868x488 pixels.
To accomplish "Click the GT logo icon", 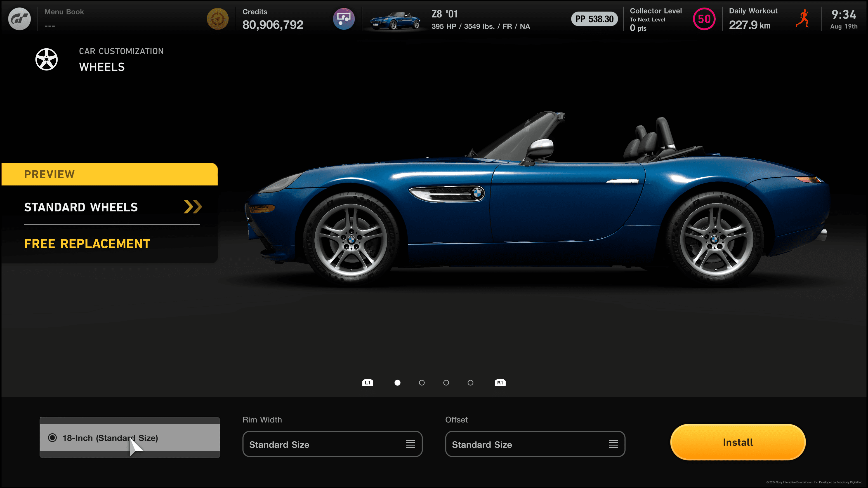I will [x=19, y=19].
